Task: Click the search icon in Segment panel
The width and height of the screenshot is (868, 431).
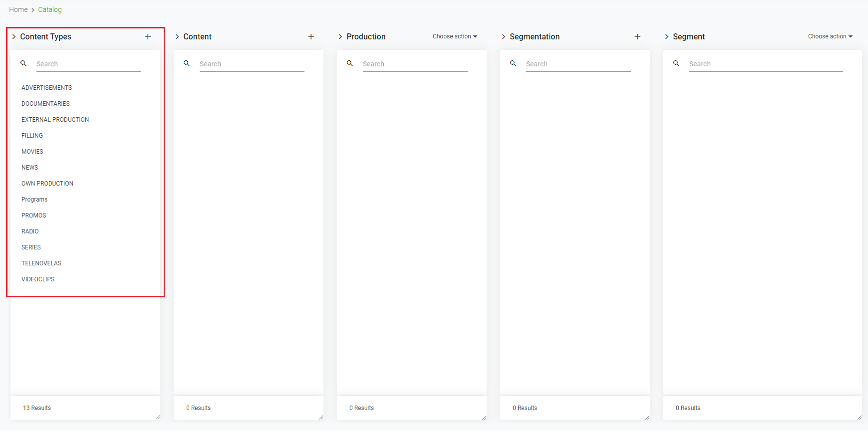Action: [676, 63]
